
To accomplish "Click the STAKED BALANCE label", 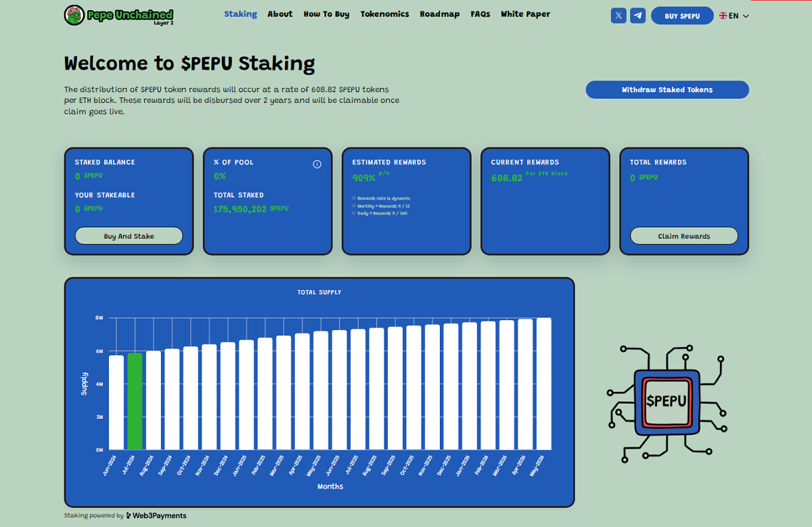I will pos(105,162).
